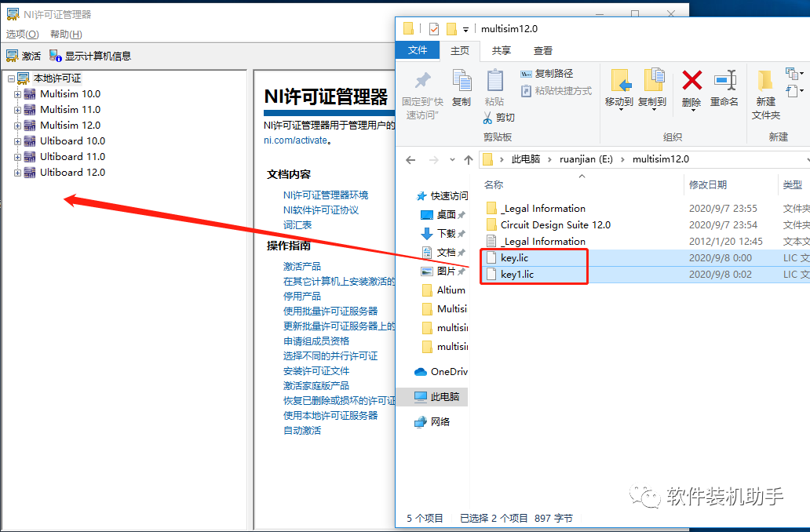Click the properties checkmark icon in title bar
The image size is (810, 532).
[x=434, y=29]
